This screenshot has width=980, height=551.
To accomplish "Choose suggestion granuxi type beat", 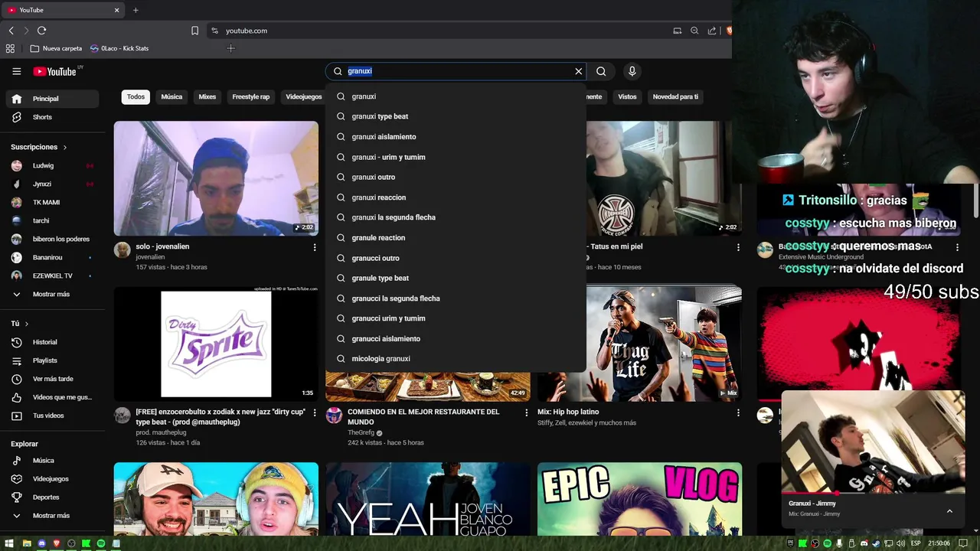I will pyautogui.click(x=456, y=116).
